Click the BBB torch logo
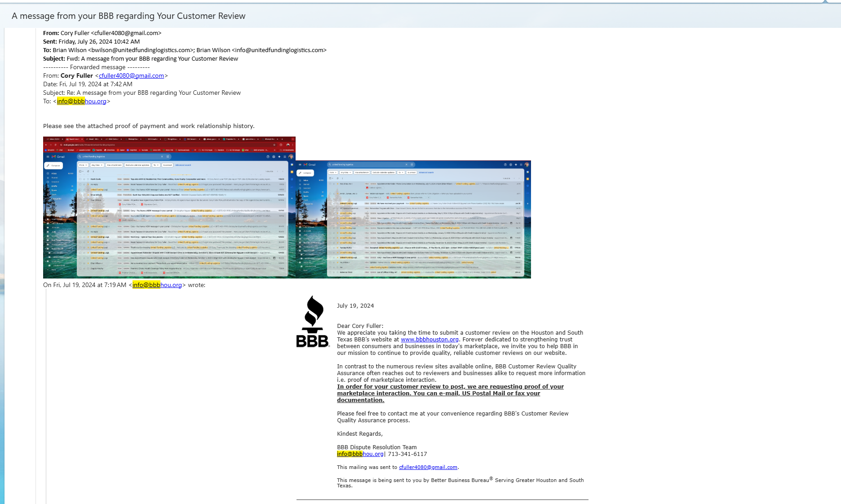The width and height of the screenshot is (841, 504). [x=313, y=322]
